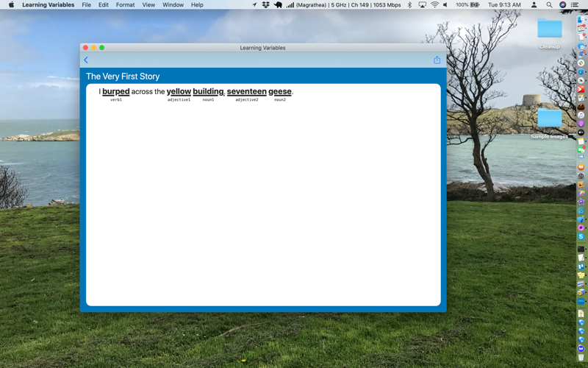Open the Finder icon in the dock
The height and width of the screenshot is (368, 588).
click(x=581, y=20)
